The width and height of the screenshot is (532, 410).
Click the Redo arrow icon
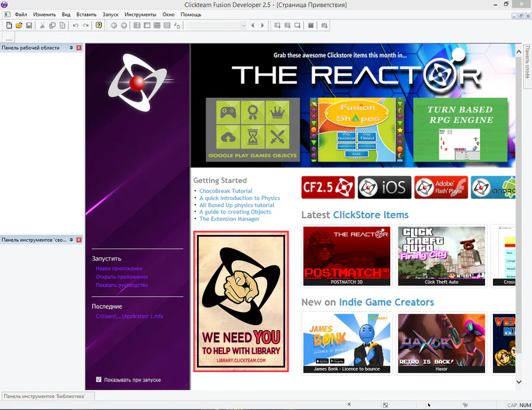point(86,25)
